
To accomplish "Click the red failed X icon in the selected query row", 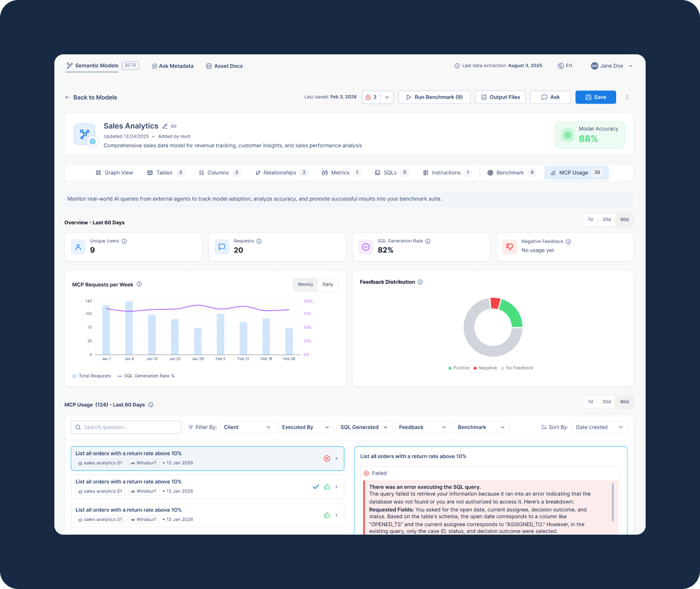I will pos(327,459).
